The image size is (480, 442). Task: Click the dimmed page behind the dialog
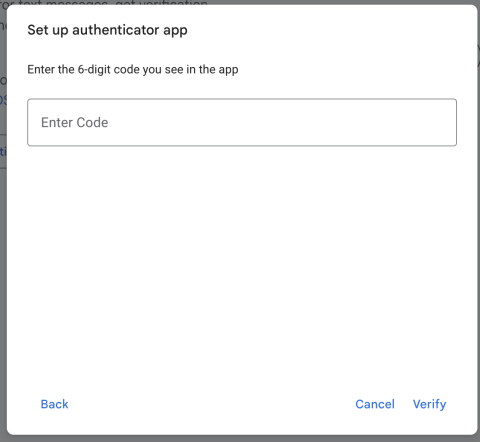pos(3,267)
